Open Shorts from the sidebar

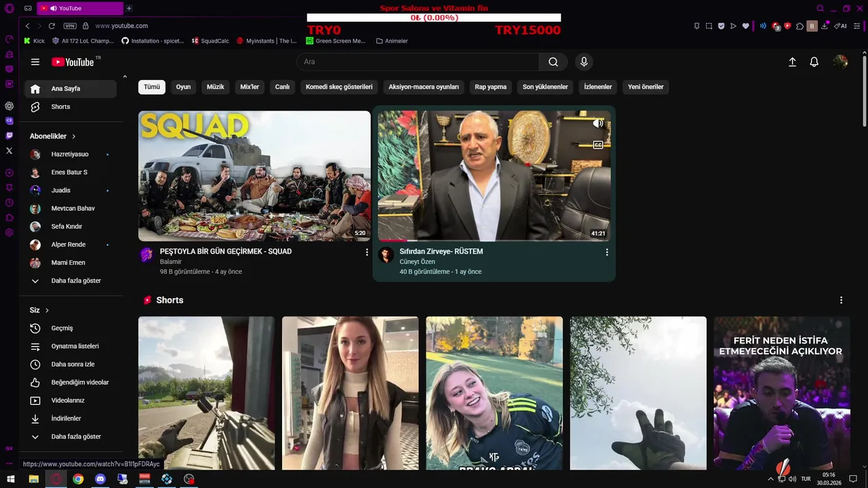[71, 106]
